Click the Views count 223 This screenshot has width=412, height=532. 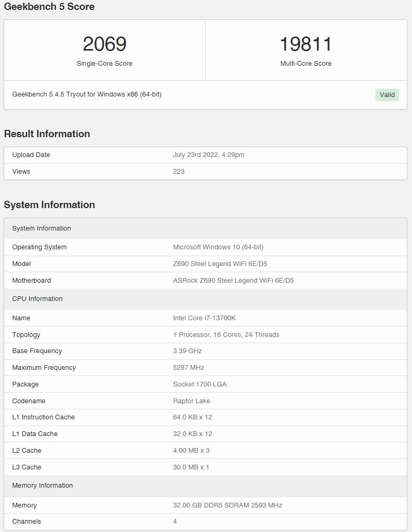pyautogui.click(x=178, y=172)
